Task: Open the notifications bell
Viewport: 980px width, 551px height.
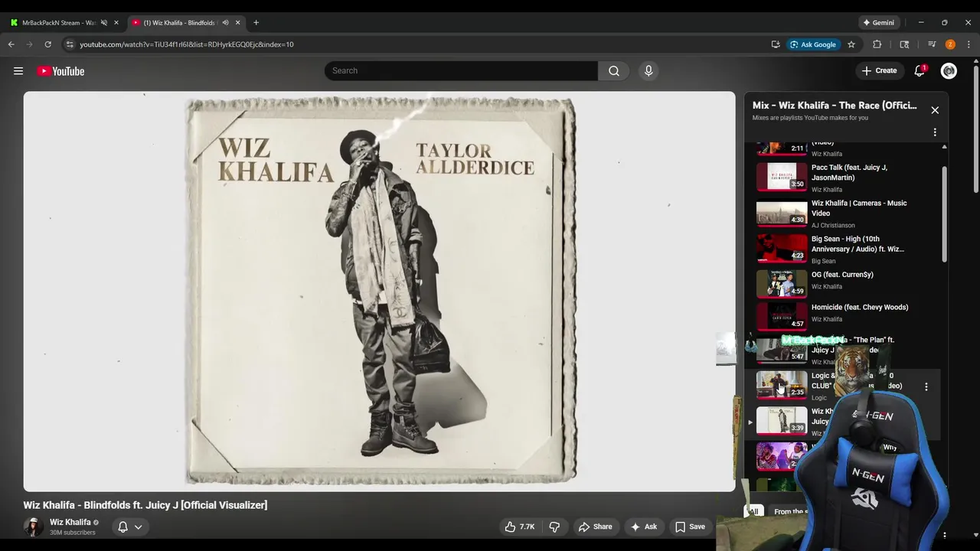Action: [920, 70]
